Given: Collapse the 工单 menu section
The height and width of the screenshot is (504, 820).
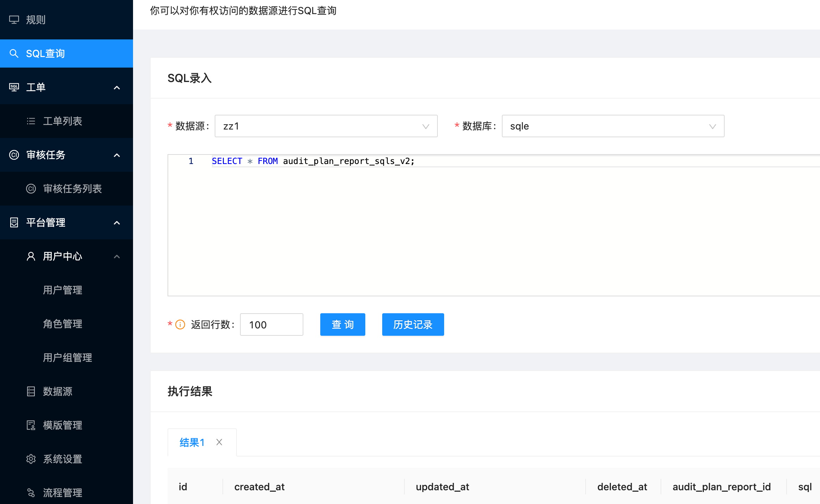Looking at the screenshot, I should click(x=117, y=88).
